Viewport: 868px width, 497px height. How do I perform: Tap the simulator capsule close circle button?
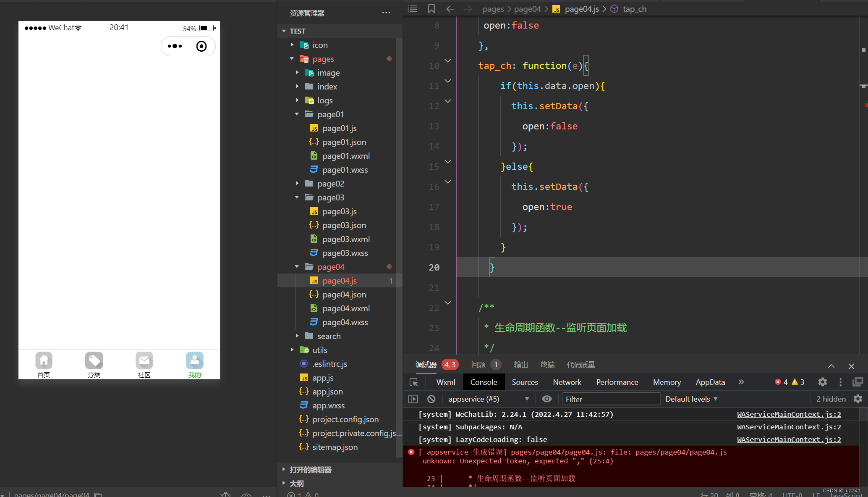(201, 46)
